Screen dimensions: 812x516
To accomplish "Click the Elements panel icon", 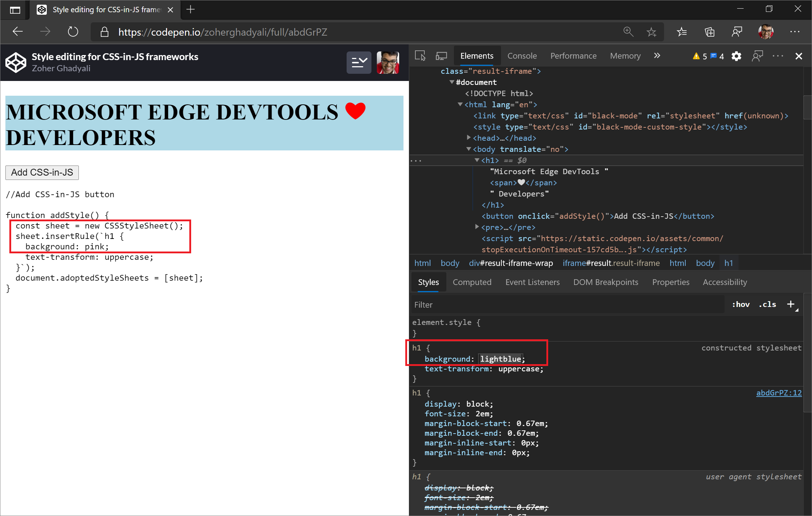I will click(477, 55).
